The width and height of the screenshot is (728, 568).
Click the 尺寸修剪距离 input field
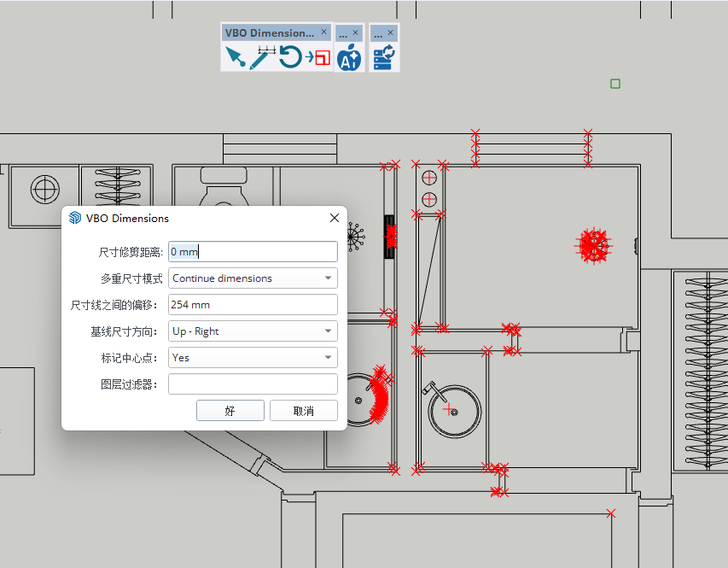[253, 252]
